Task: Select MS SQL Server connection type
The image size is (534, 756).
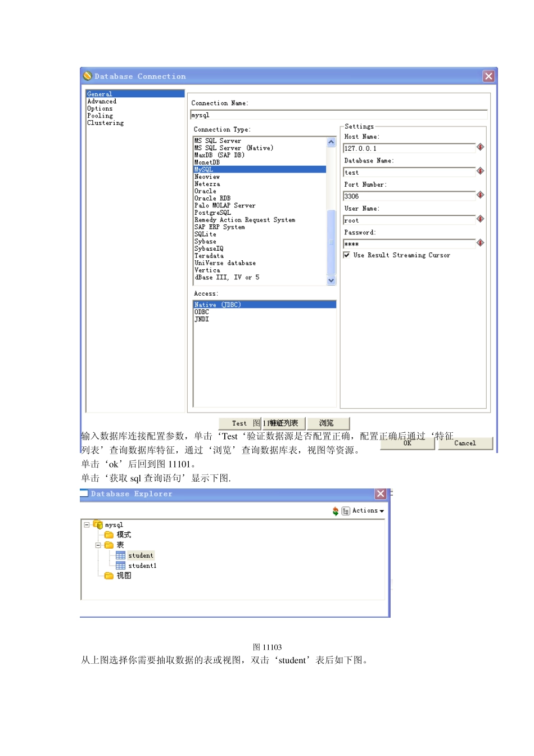Action: click(218, 141)
